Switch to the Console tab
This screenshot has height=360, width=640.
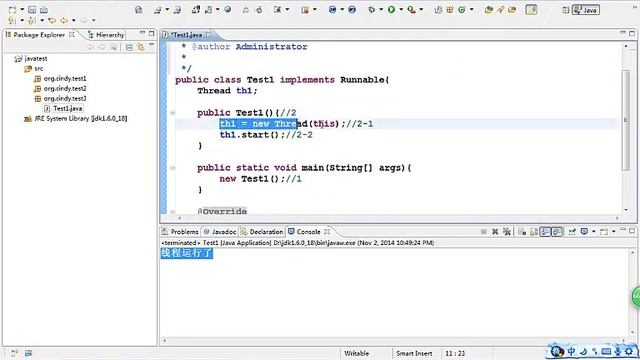[x=309, y=231]
